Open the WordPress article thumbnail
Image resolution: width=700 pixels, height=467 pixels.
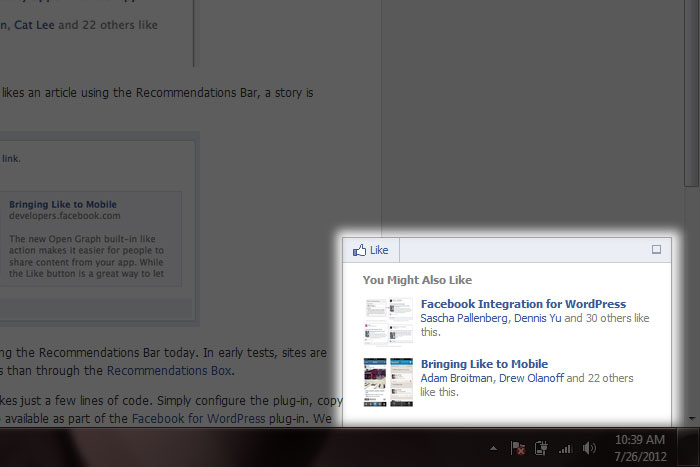coord(388,322)
